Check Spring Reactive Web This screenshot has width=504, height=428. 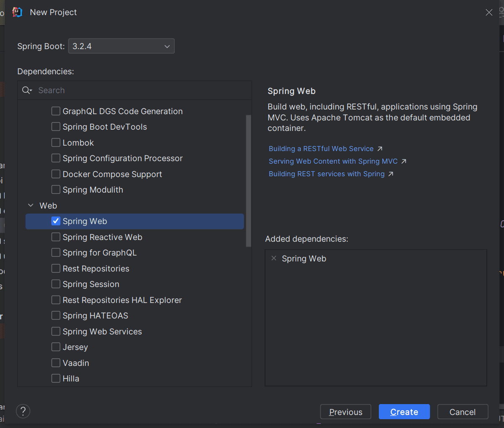(x=56, y=237)
